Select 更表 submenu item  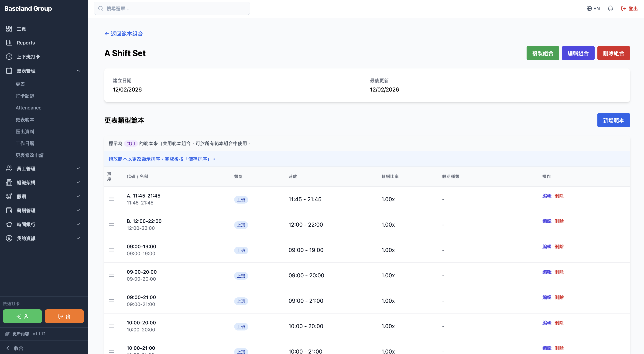[20, 84]
